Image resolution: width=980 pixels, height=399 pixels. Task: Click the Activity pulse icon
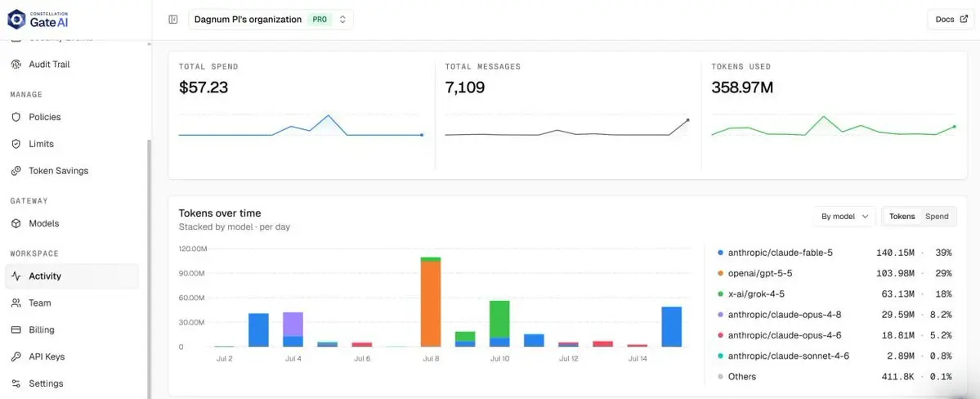pyautogui.click(x=16, y=276)
